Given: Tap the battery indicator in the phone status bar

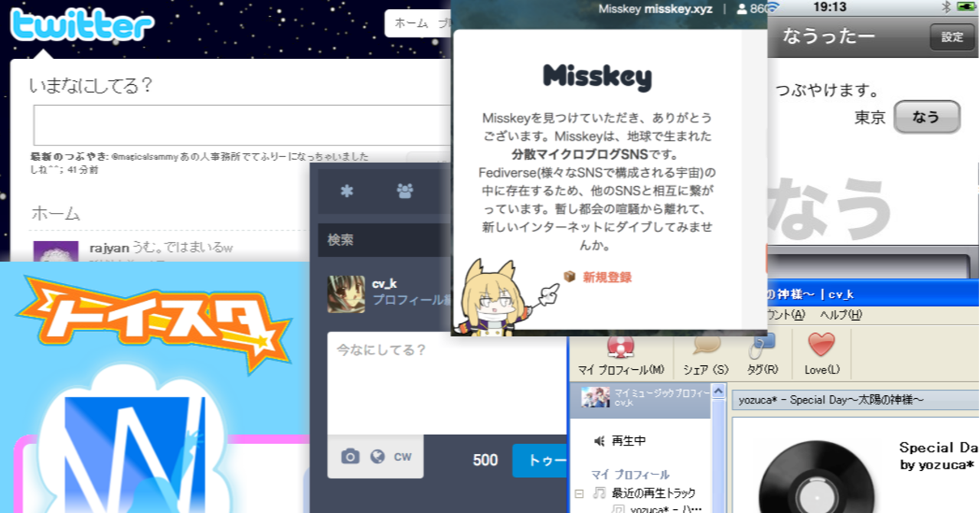Looking at the screenshot, I should click(966, 7).
